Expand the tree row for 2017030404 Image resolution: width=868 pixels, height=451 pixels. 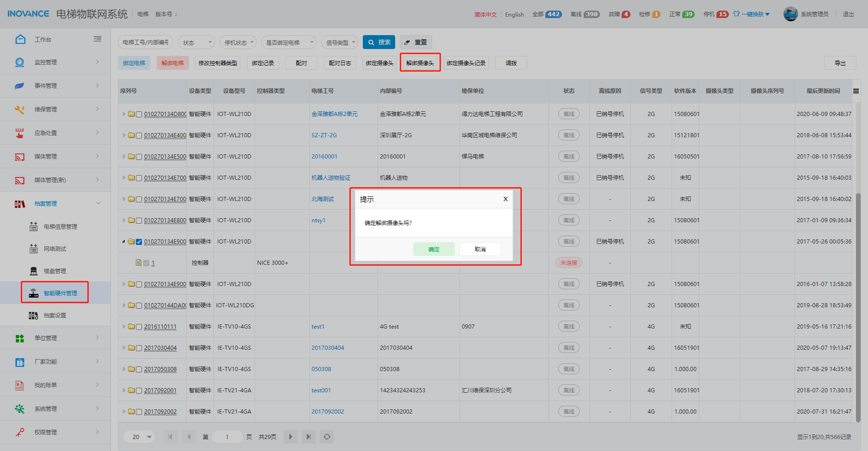point(124,348)
